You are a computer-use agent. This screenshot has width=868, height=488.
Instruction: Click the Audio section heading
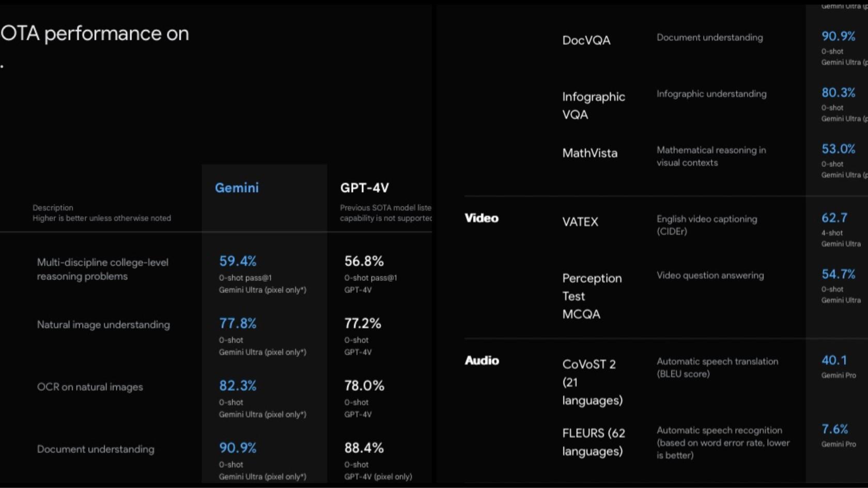point(482,360)
